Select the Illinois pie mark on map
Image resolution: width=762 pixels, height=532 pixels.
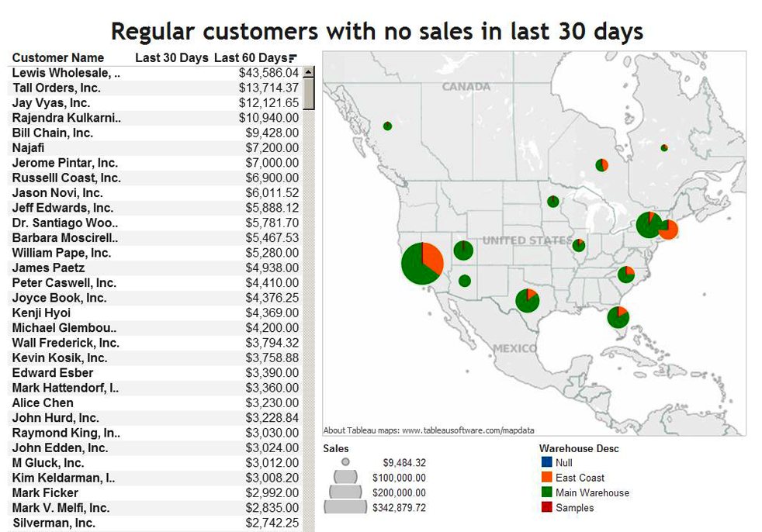tap(579, 245)
